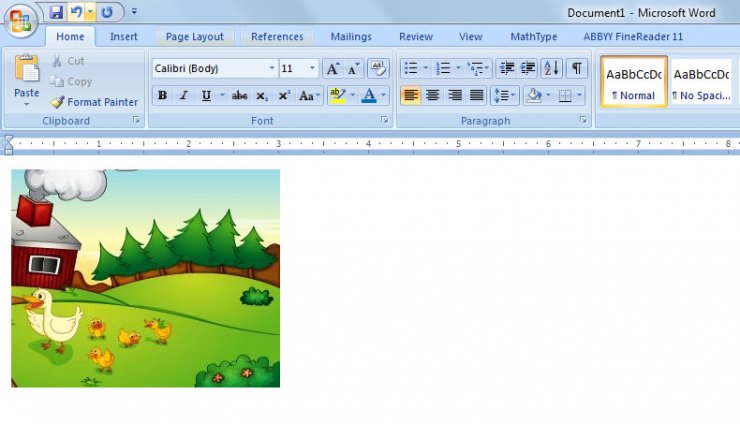740x424 pixels.
Task: Open the Review tab
Action: pos(416,36)
